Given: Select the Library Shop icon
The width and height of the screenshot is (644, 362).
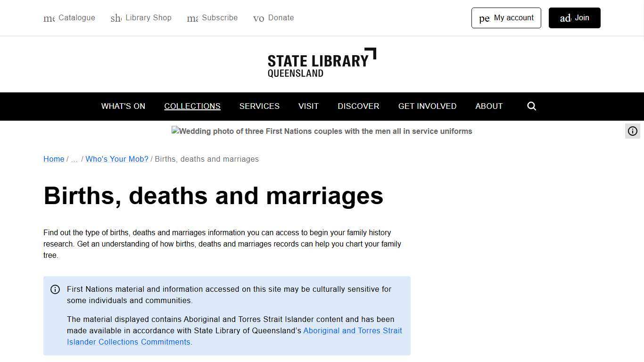Looking at the screenshot, I should pos(116,18).
